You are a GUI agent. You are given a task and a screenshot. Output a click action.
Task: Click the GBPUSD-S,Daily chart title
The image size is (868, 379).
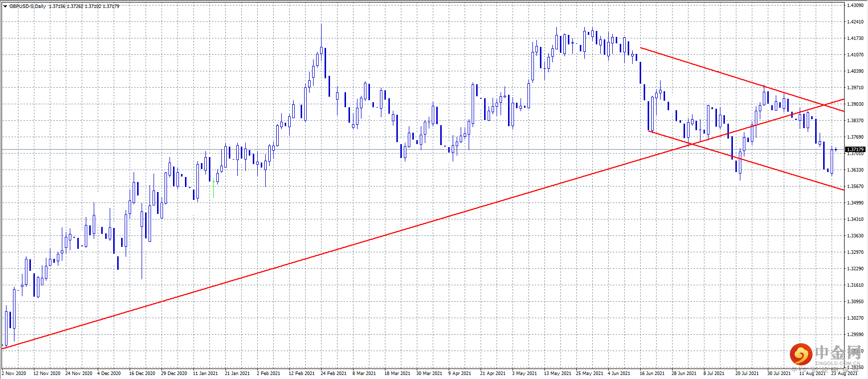coord(27,6)
